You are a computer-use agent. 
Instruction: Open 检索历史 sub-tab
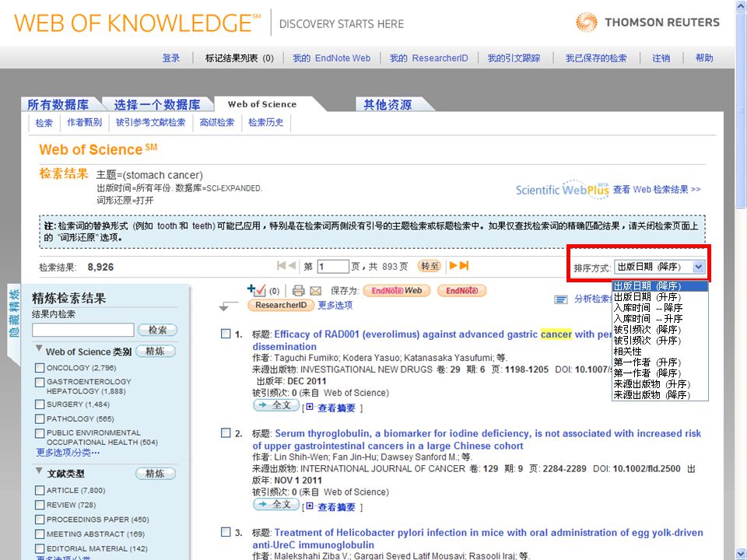click(x=266, y=122)
